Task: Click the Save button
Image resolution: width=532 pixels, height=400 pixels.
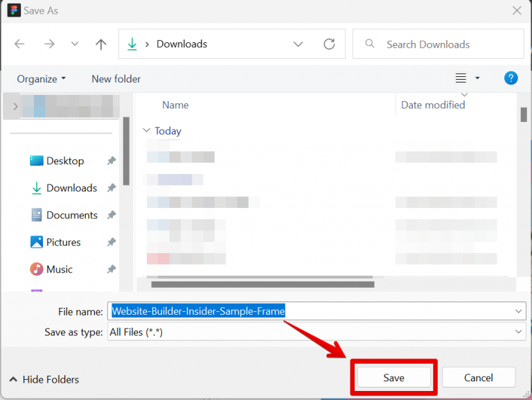Action: pos(393,378)
